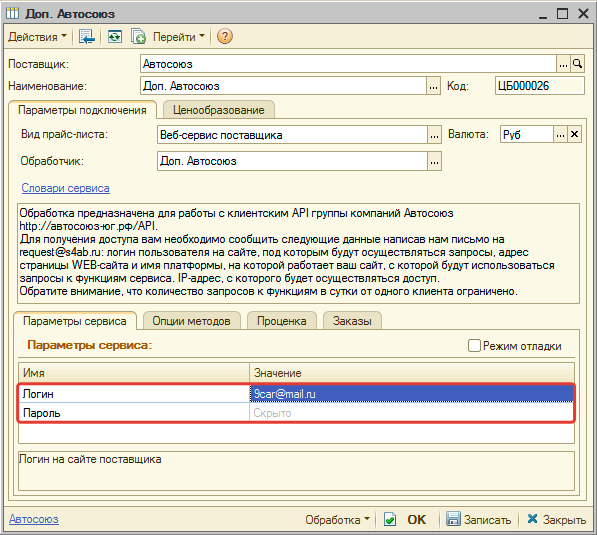This screenshot has width=597, height=535.
Task: Switch to the Опции методов tab
Action: (x=192, y=321)
